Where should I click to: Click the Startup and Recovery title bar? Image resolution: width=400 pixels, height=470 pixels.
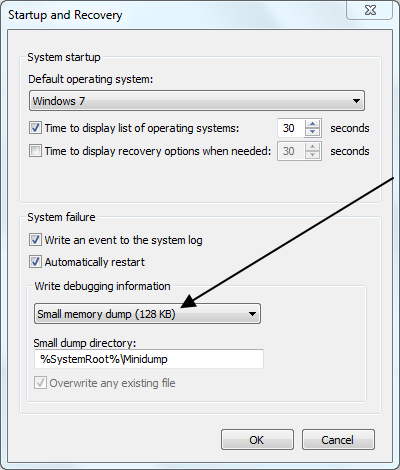[x=173, y=15]
